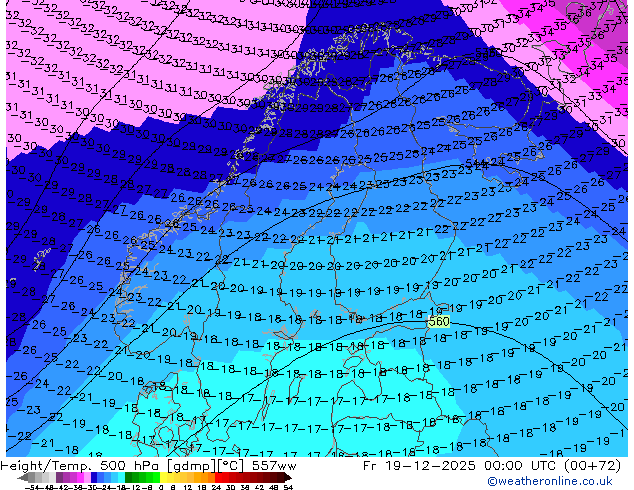Click the "24" value on the legend scale
The width and height of the screenshot is (634, 490).
216,487
